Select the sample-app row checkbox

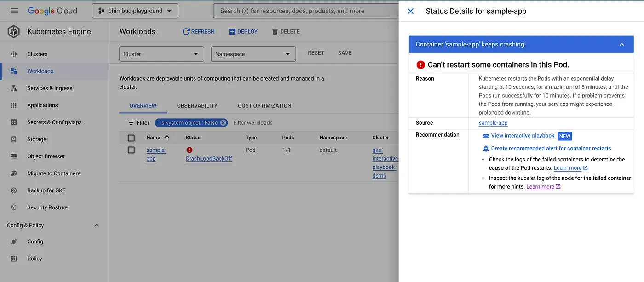pos(131,150)
